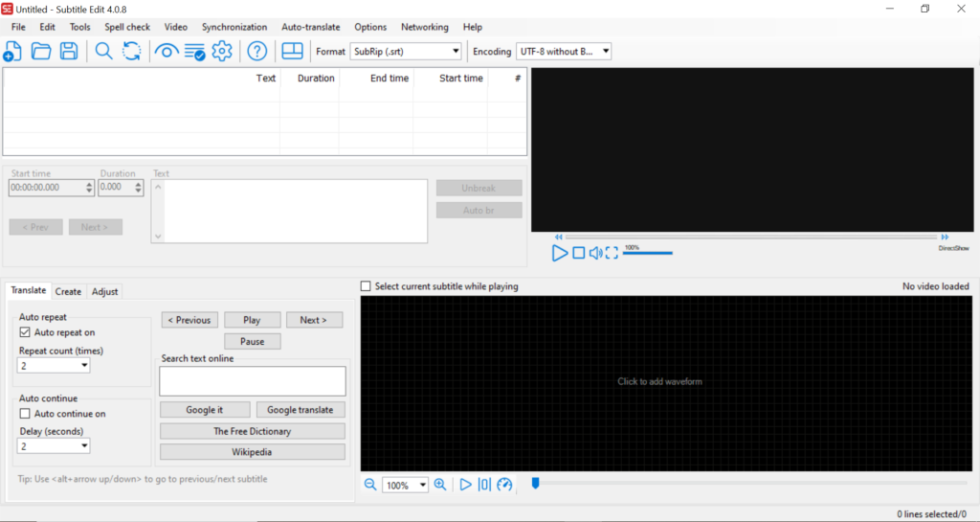This screenshot has width=980, height=522.
Task: Open Settings with the gear icon
Action: (222, 52)
